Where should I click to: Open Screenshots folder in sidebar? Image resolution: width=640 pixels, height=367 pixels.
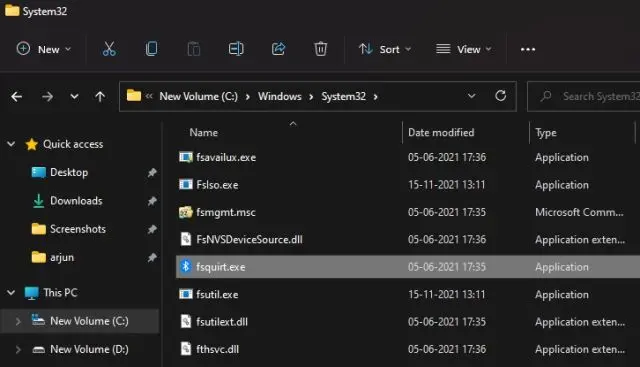[x=78, y=229]
